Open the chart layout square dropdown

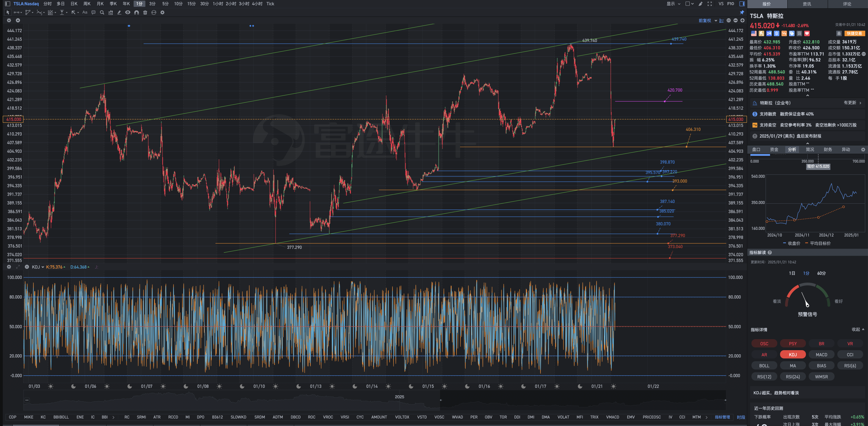(x=689, y=4)
